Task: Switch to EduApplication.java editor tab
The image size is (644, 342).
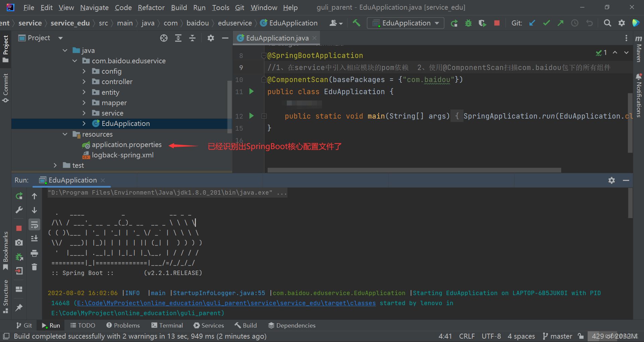Action: pos(277,38)
